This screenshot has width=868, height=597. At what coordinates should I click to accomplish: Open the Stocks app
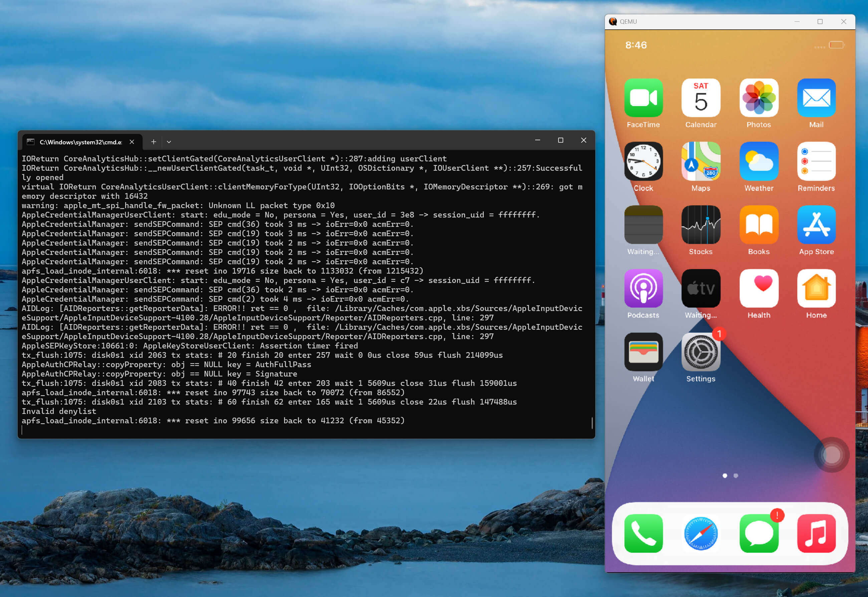point(700,225)
